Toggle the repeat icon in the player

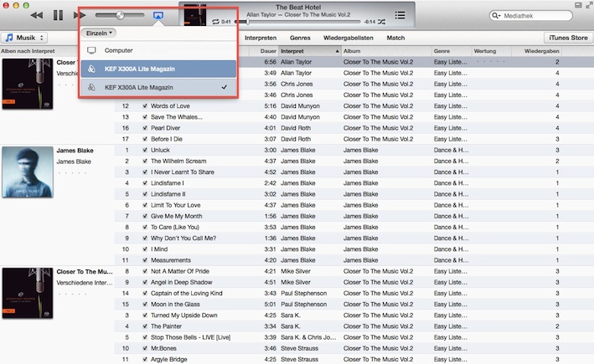pos(215,22)
